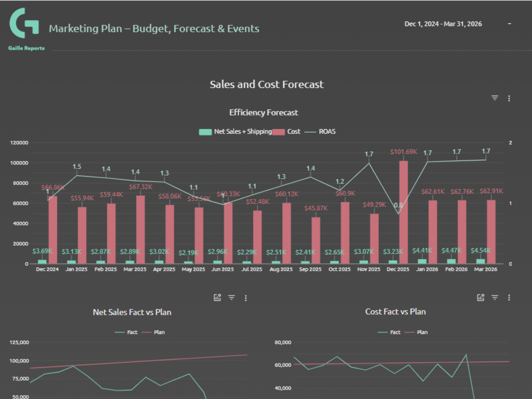
Task: Open filter icon on Efficiency Forecast chart
Action: click(x=495, y=98)
